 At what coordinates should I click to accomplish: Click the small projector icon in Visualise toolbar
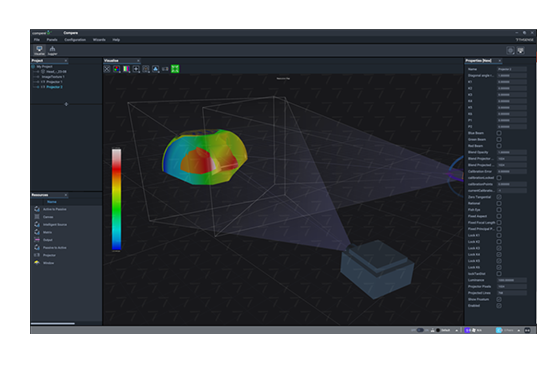[x=165, y=69]
